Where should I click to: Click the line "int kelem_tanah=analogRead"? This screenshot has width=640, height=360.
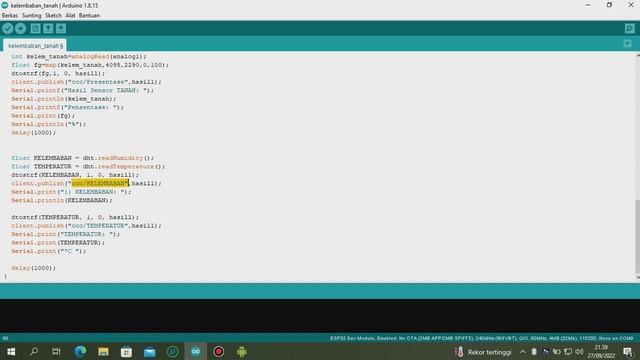[x=78, y=56]
